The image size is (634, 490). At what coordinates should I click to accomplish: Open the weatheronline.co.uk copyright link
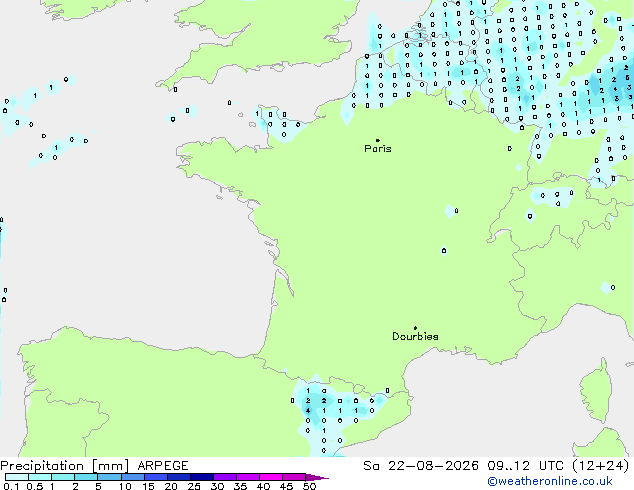point(550,481)
